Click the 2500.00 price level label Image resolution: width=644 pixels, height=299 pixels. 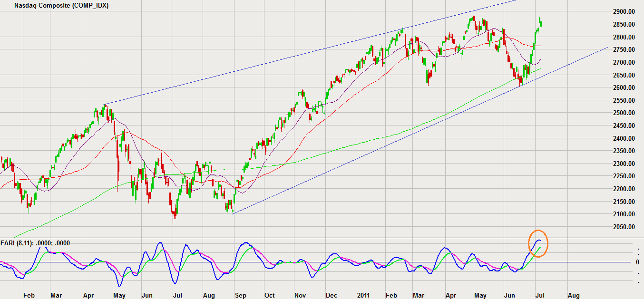pos(623,113)
